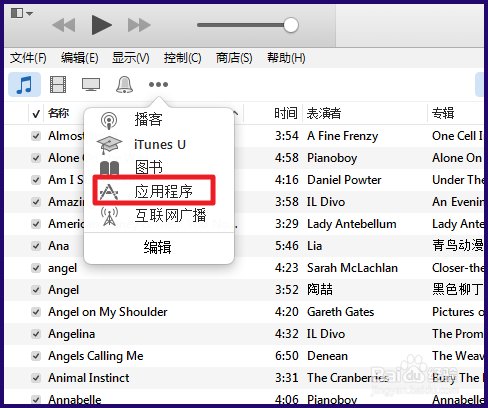Select the song Angels Calling Me
Image resolution: width=488 pixels, height=408 pixels.
96,356
